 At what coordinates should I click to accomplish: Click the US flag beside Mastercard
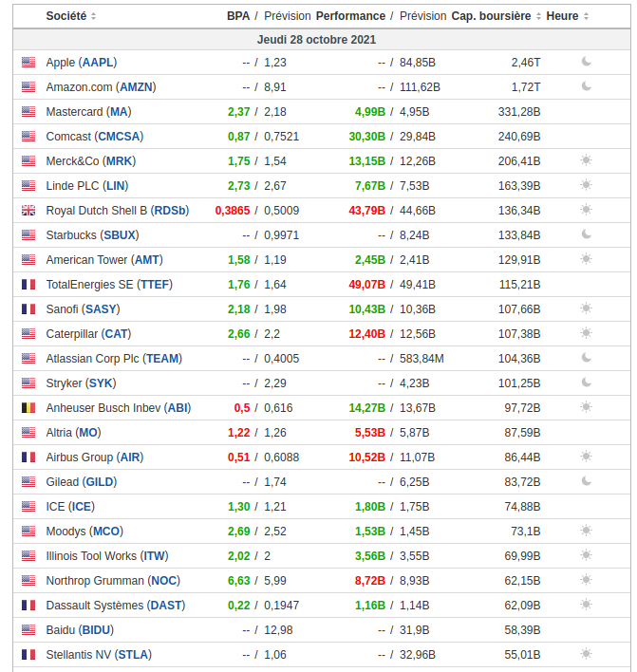28,111
